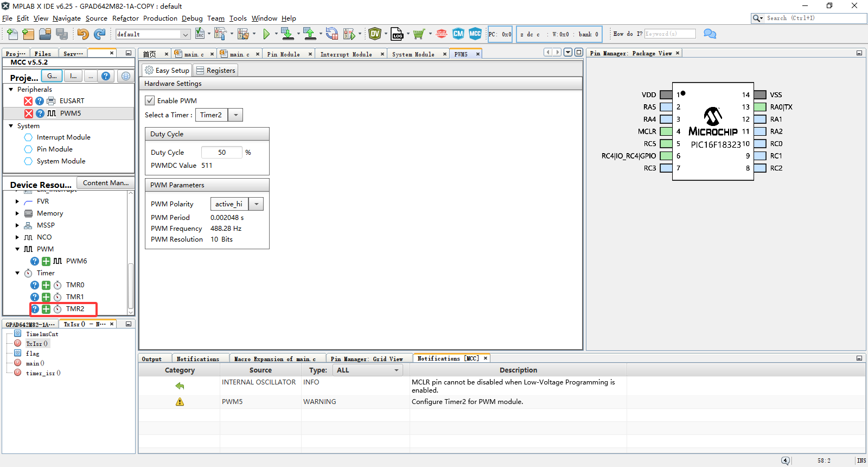
Task: Toggle pin 8 RC2 blue box
Action: (760, 168)
